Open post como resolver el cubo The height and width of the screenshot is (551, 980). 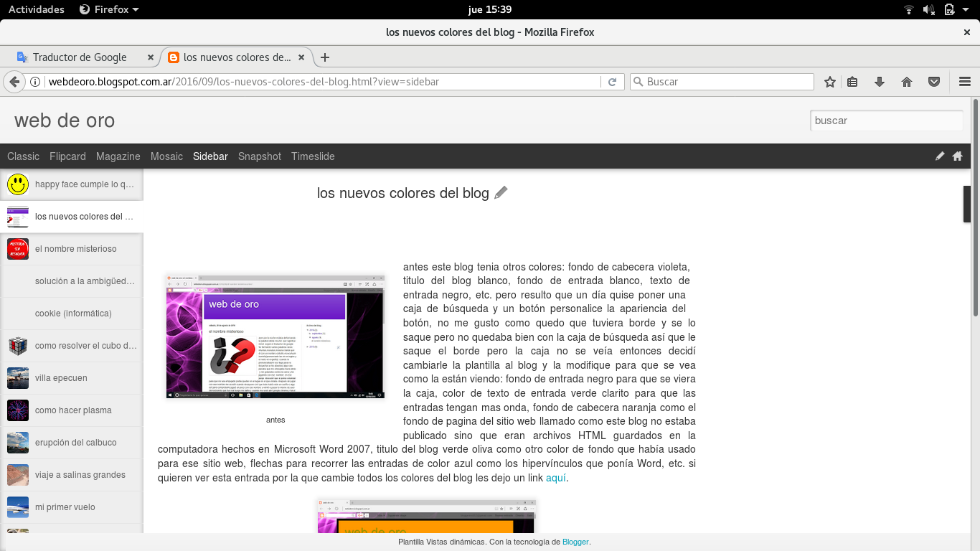point(72,346)
